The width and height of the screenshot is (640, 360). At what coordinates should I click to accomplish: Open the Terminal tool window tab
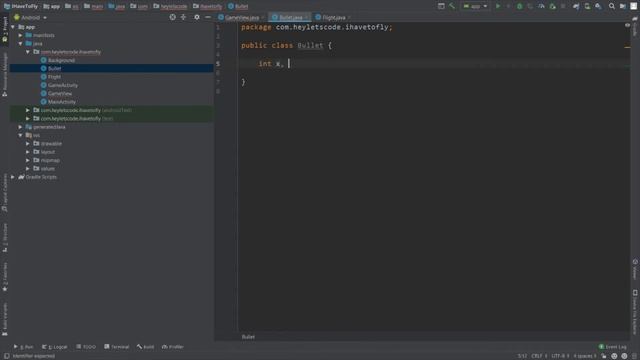pyautogui.click(x=116, y=347)
